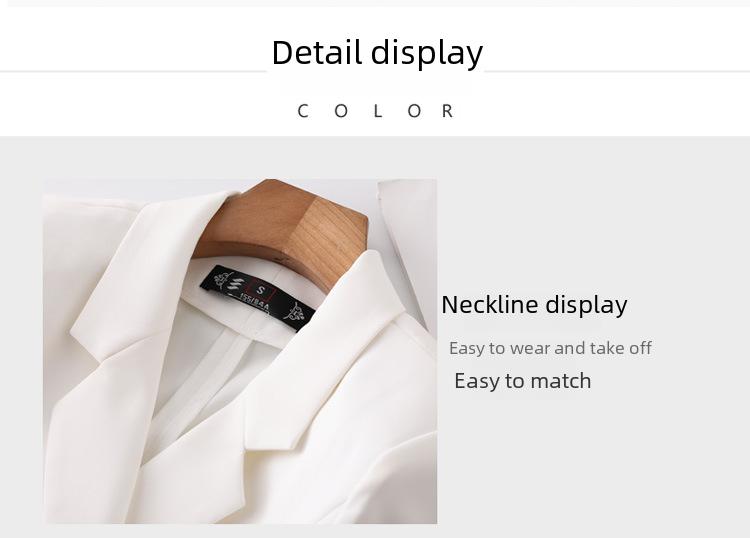Click the left lapel of the blazer
Screen dimensions: 750x538
tap(143, 277)
